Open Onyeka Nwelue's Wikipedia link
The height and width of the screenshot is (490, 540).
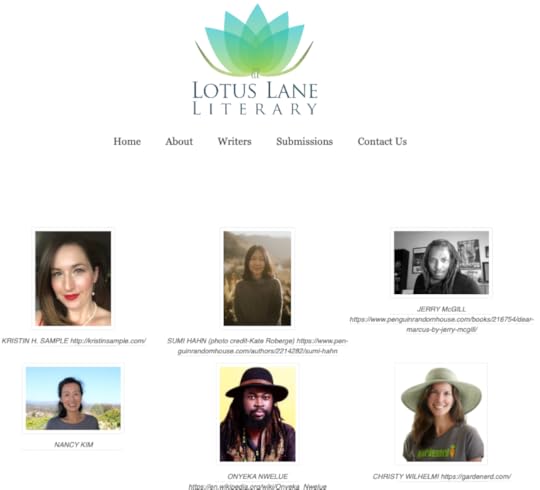tap(258, 487)
